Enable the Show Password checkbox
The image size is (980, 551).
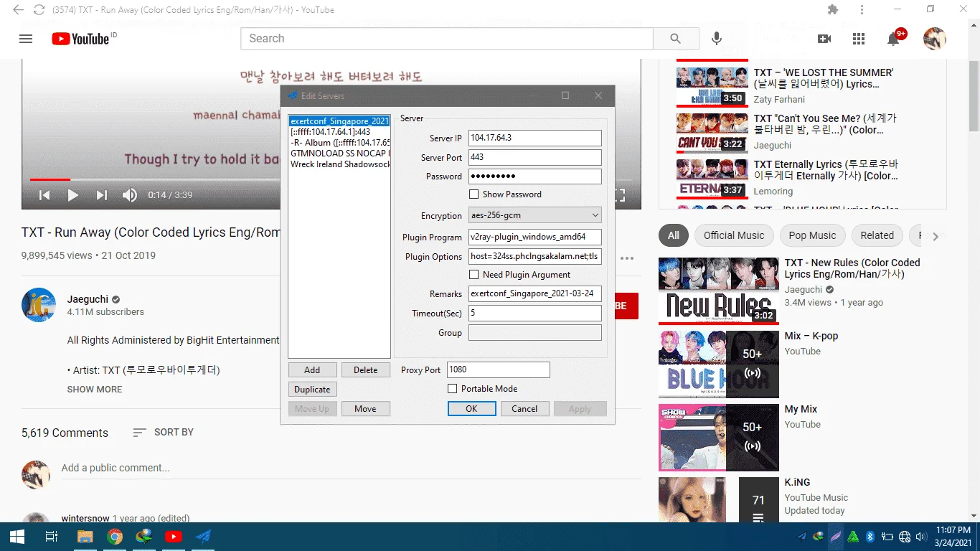click(x=473, y=194)
